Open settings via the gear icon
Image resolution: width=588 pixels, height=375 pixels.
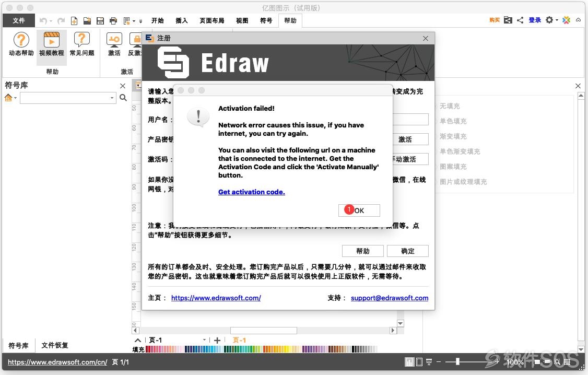[x=549, y=20]
